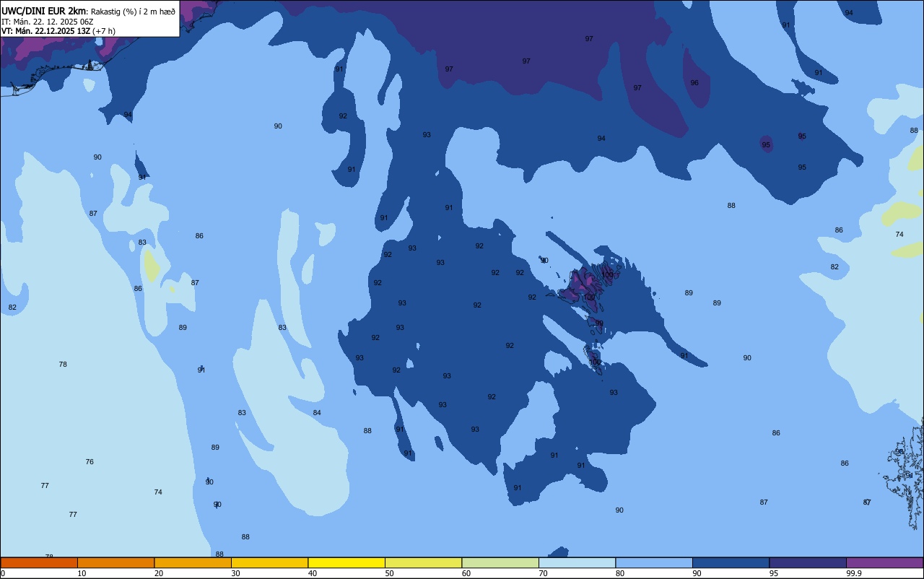Click the '84' humidity value on the map
Screen dimensions: 924x579
click(317, 413)
